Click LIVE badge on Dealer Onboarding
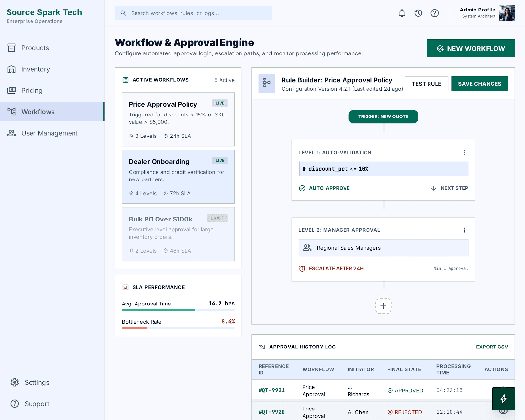525x420 pixels. coord(220,160)
